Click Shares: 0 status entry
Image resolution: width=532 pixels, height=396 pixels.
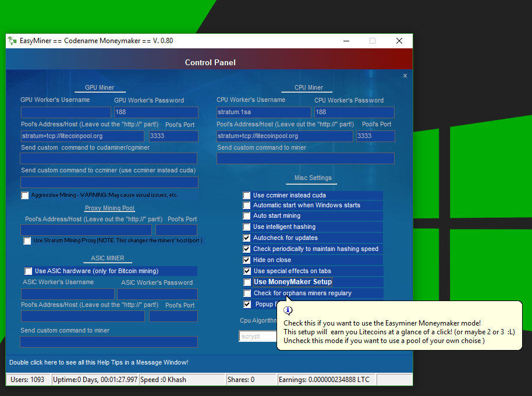tap(251, 380)
